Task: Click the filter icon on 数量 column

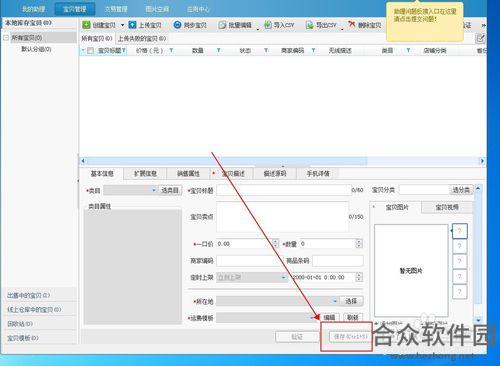Action: [218, 50]
